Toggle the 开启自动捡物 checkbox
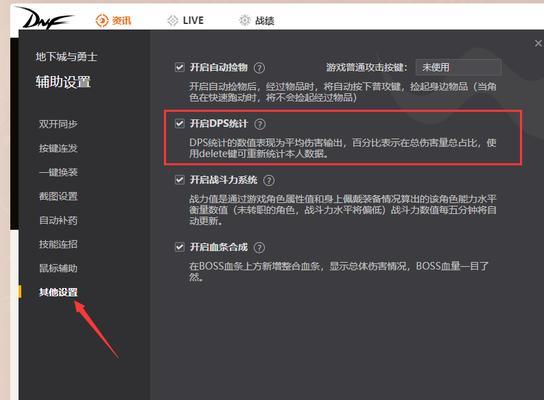The image size is (544, 400). tap(179, 67)
